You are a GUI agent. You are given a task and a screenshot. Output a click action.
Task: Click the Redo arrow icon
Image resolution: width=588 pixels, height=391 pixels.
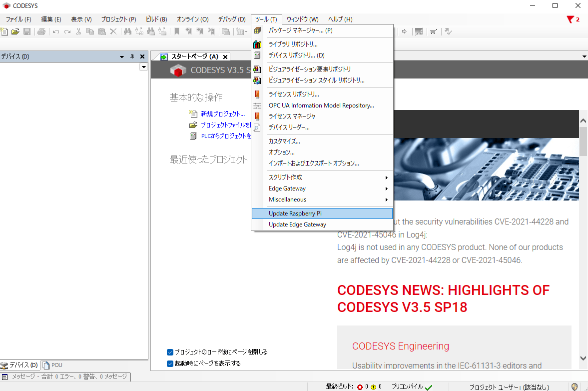tap(67, 31)
